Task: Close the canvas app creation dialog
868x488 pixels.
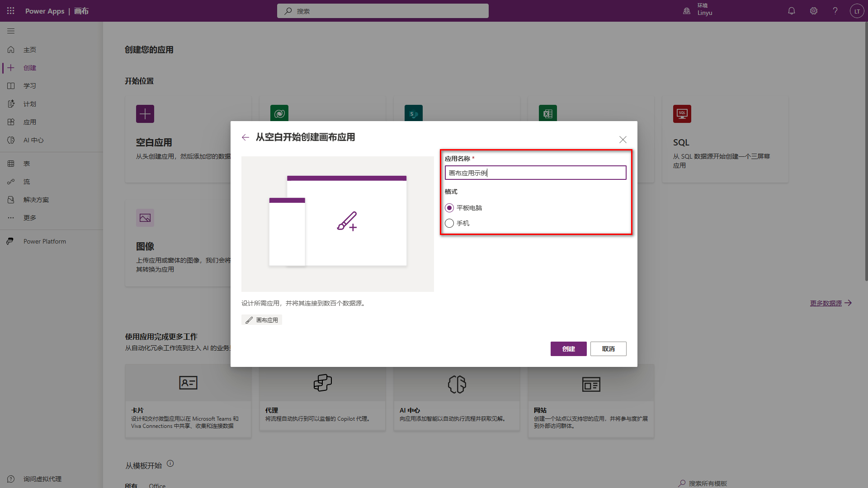Action: 623,140
